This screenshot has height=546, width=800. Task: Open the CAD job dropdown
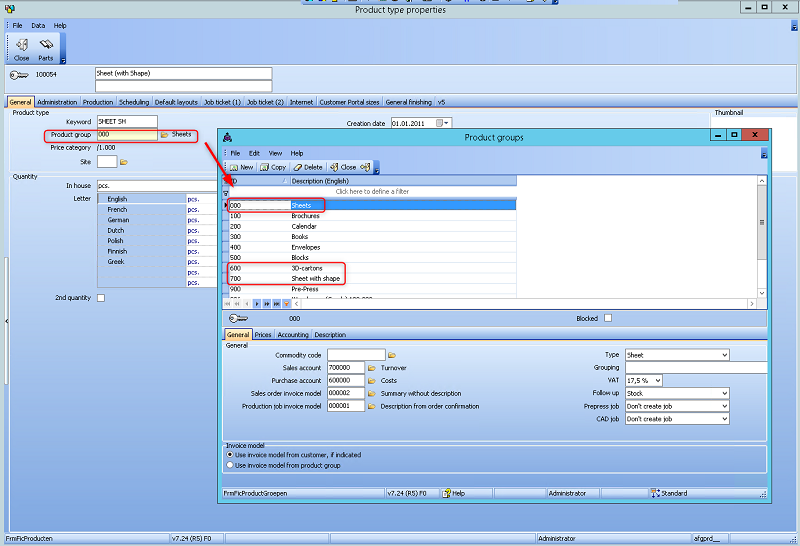(x=724, y=419)
